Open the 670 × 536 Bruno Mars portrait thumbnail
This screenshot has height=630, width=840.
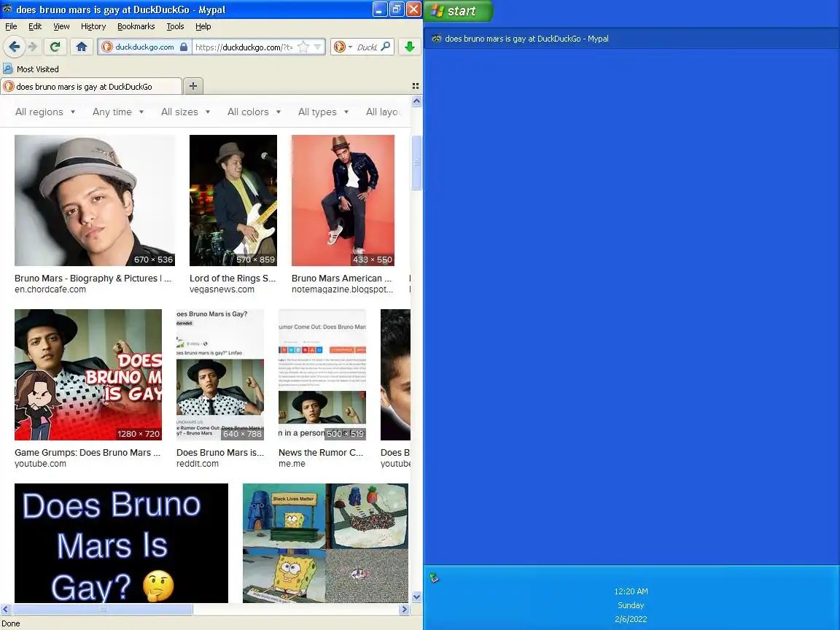click(95, 201)
